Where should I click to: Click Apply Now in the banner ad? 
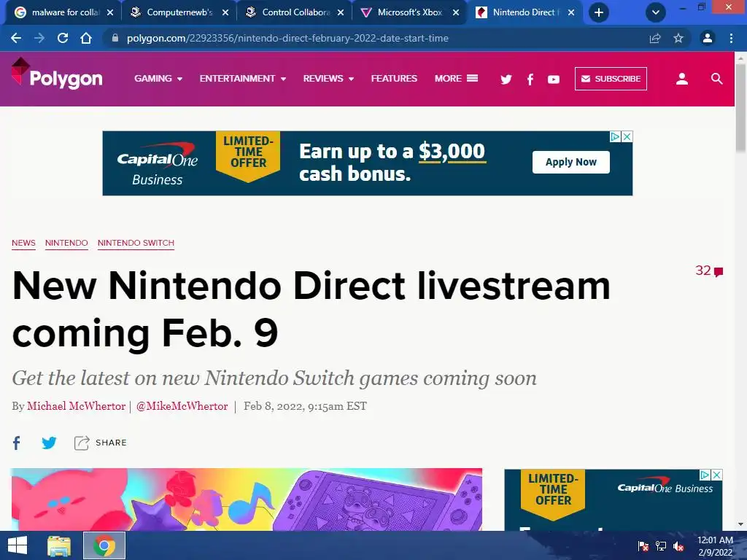click(x=570, y=162)
